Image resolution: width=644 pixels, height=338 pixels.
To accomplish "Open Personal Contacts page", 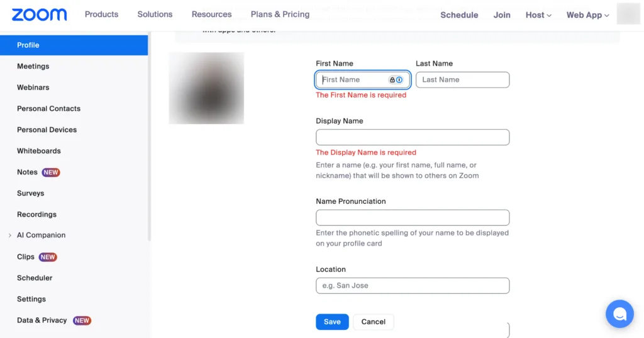I will [x=48, y=108].
